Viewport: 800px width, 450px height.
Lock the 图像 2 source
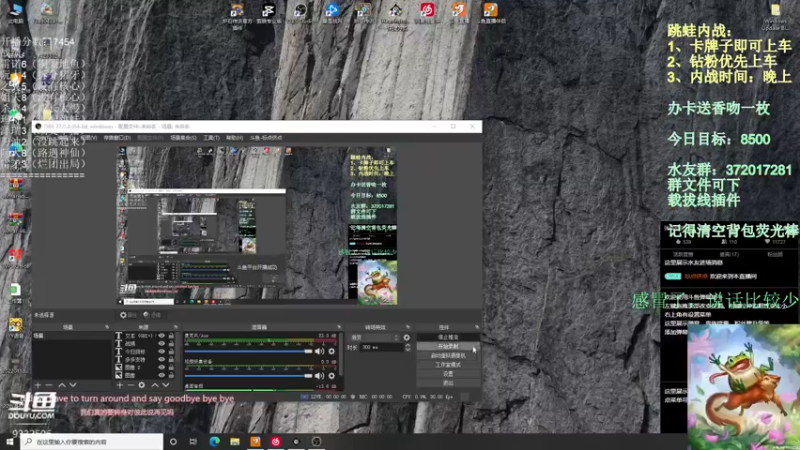tap(171, 367)
